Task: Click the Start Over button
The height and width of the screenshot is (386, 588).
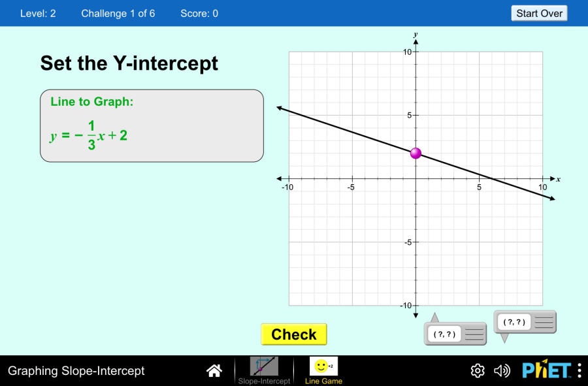Action: pyautogui.click(x=539, y=13)
